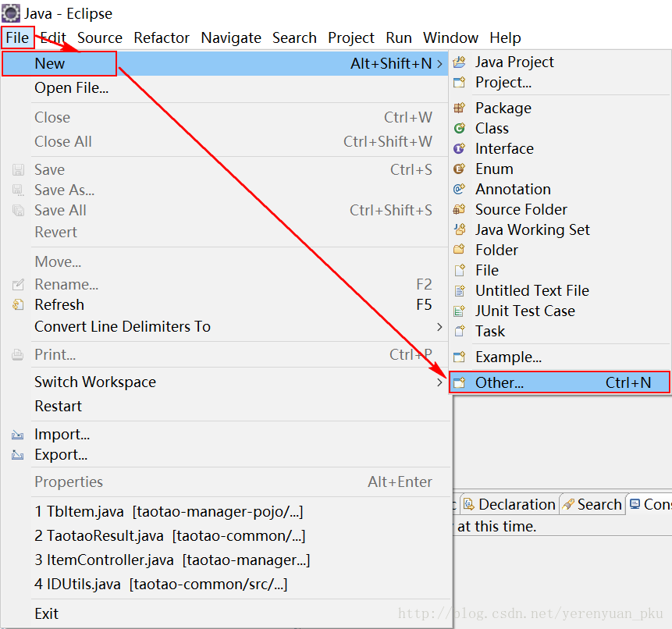Expand the New submenu arrow
The height and width of the screenshot is (629, 672).
pyautogui.click(x=439, y=63)
